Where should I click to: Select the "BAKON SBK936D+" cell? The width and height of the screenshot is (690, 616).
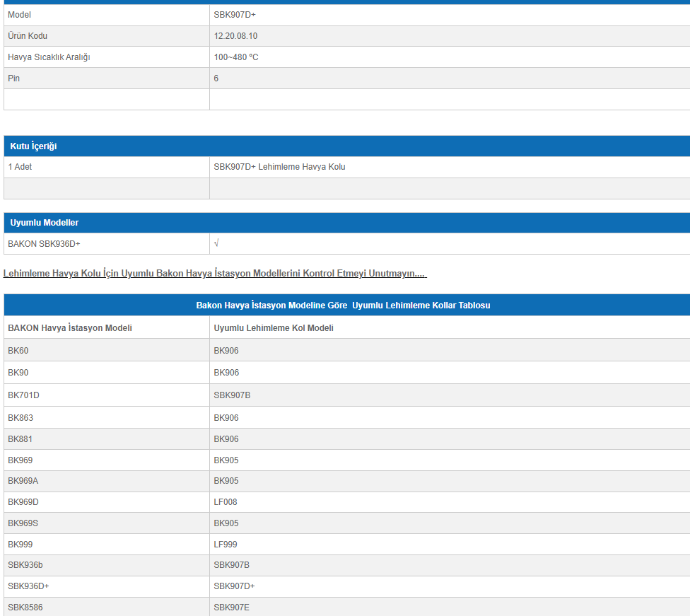tap(107, 243)
